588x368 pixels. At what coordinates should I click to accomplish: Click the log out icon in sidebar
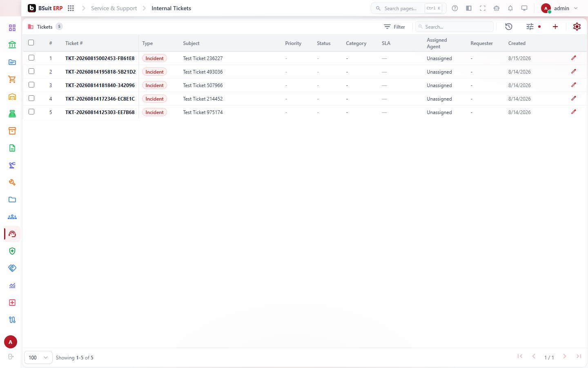[x=11, y=357]
